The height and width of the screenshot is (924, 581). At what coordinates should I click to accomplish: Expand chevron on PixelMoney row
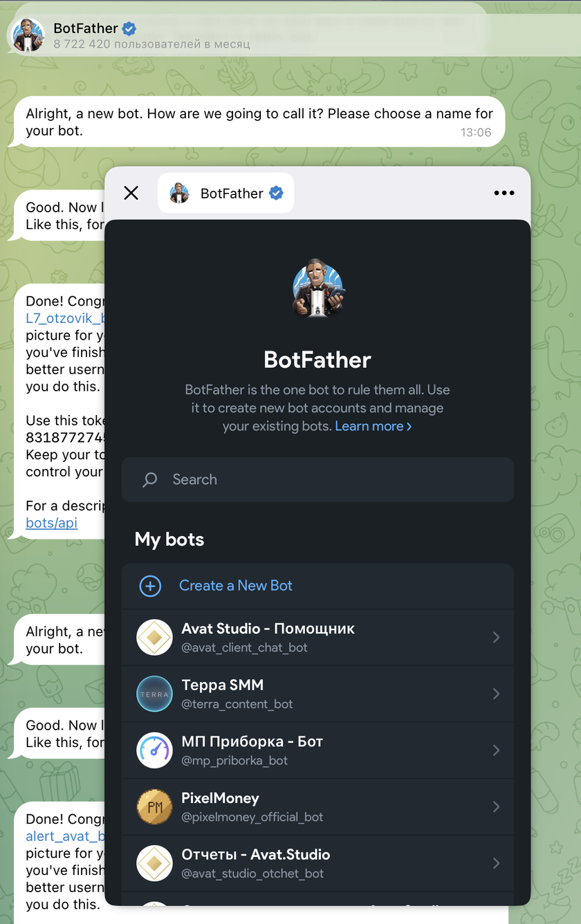coord(496,807)
